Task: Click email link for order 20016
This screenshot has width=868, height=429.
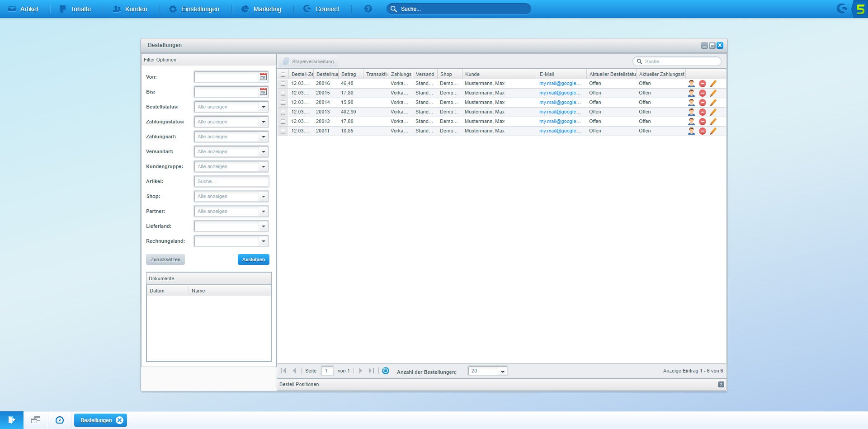Action: click(560, 84)
